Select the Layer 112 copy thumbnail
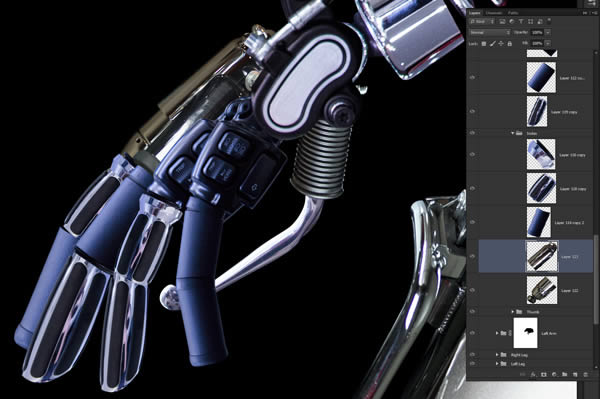 541,78
